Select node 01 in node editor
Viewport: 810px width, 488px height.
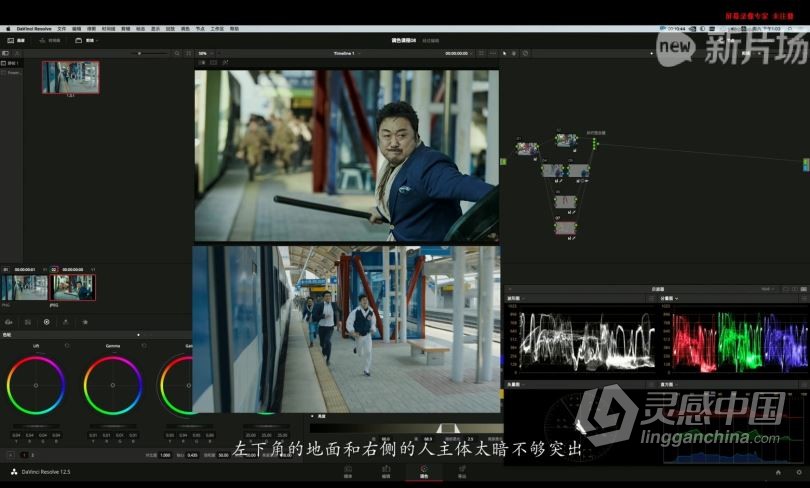pyautogui.click(x=527, y=149)
